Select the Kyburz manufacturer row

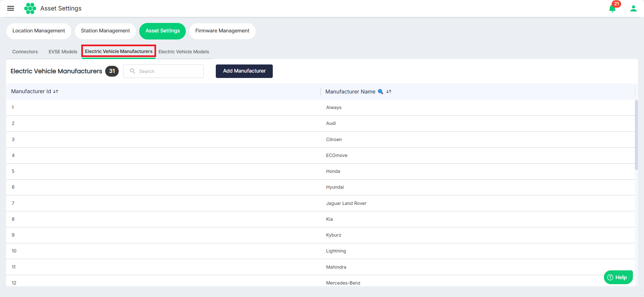[320, 235]
